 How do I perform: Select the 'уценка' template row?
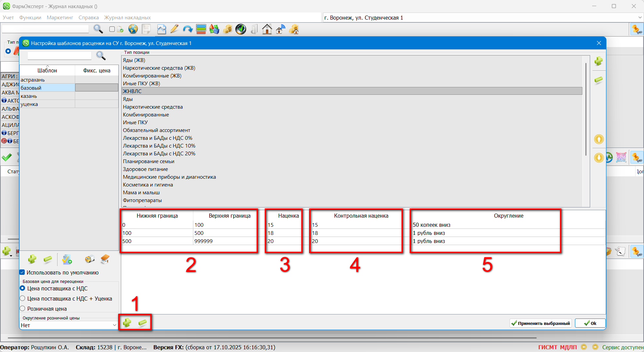[47, 104]
